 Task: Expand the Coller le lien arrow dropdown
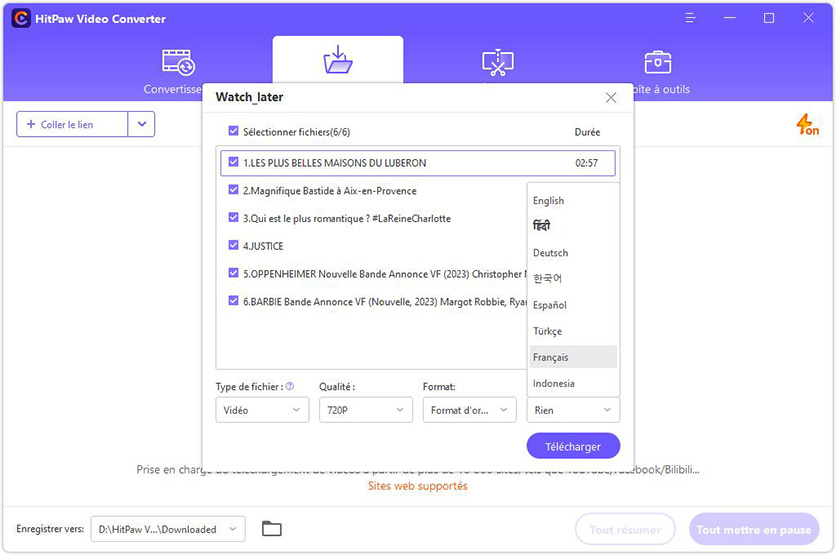[141, 124]
